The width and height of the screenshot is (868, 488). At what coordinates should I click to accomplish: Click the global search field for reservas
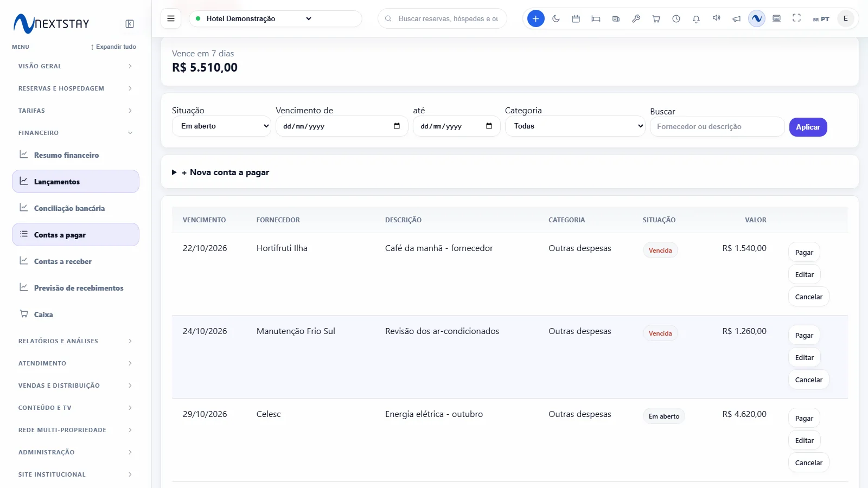[442, 18]
